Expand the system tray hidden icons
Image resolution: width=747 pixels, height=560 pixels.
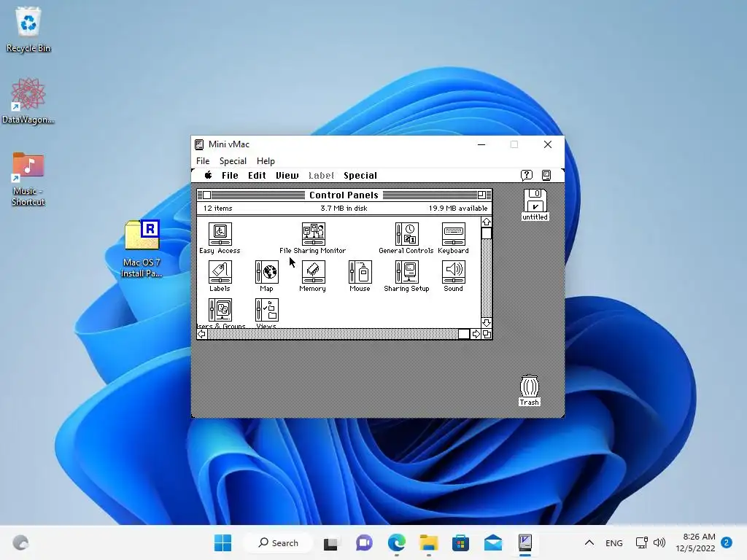[x=589, y=542]
